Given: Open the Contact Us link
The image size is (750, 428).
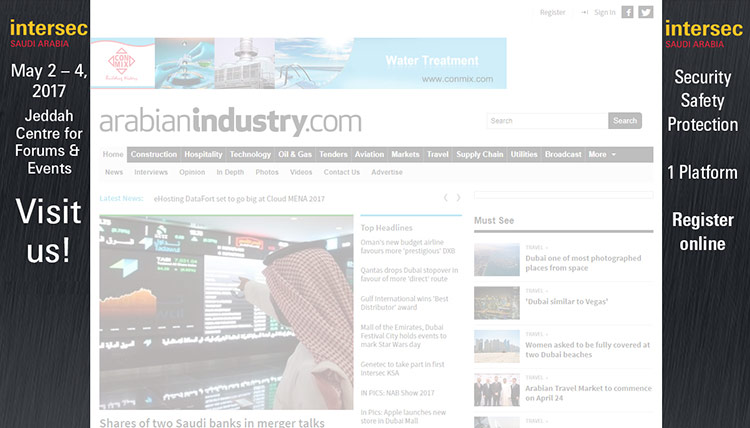Looking at the screenshot, I should point(342,172).
